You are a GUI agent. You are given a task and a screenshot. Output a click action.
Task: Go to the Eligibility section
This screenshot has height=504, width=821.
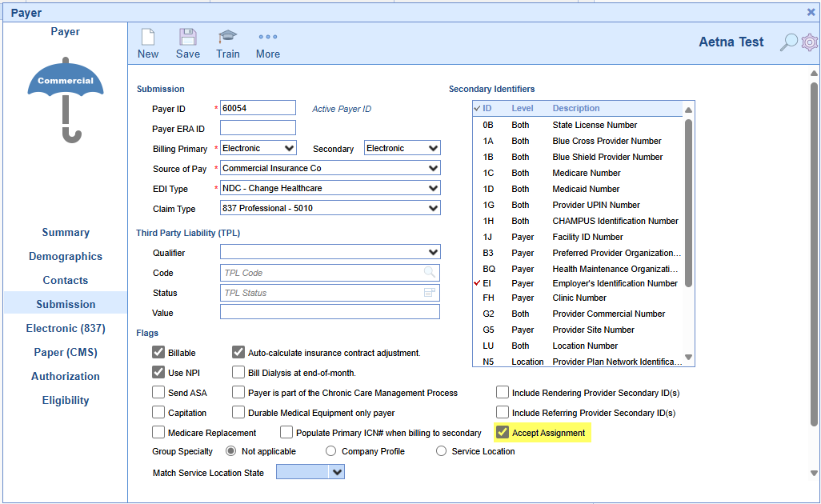click(65, 400)
